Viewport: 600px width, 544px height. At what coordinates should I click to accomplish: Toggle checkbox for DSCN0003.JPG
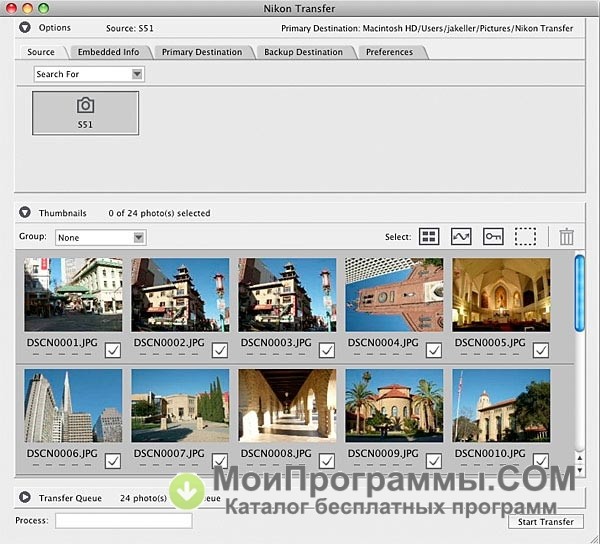(x=327, y=350)
